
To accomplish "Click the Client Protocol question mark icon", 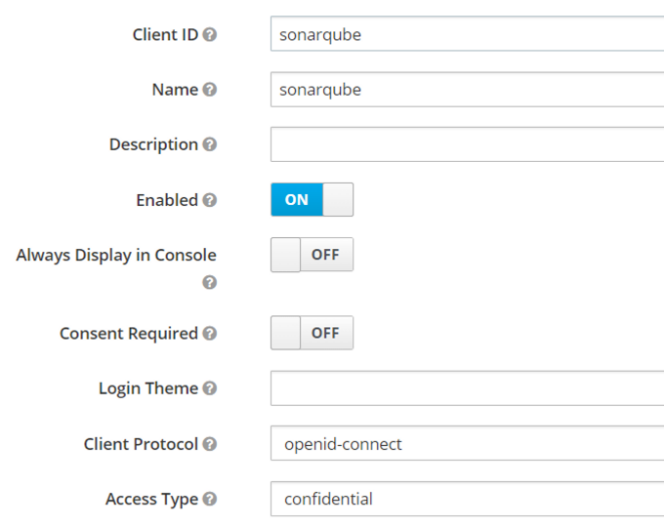I will 210,444.
